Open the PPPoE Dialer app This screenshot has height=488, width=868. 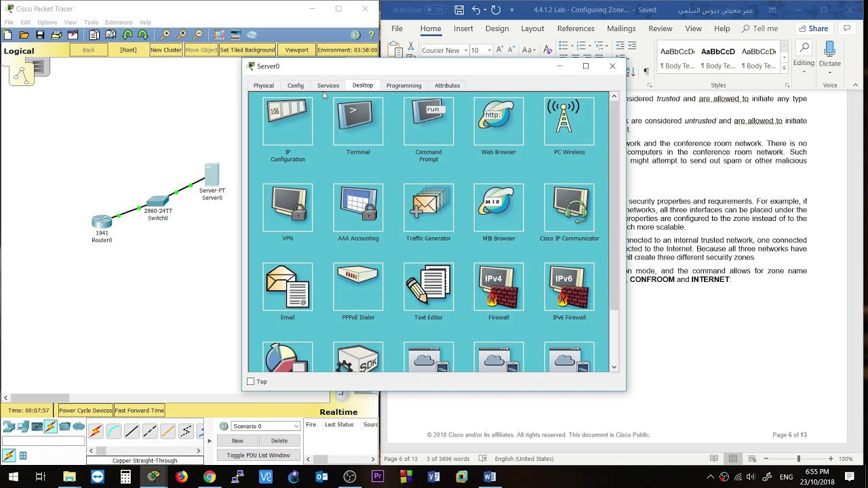[358, 287]
